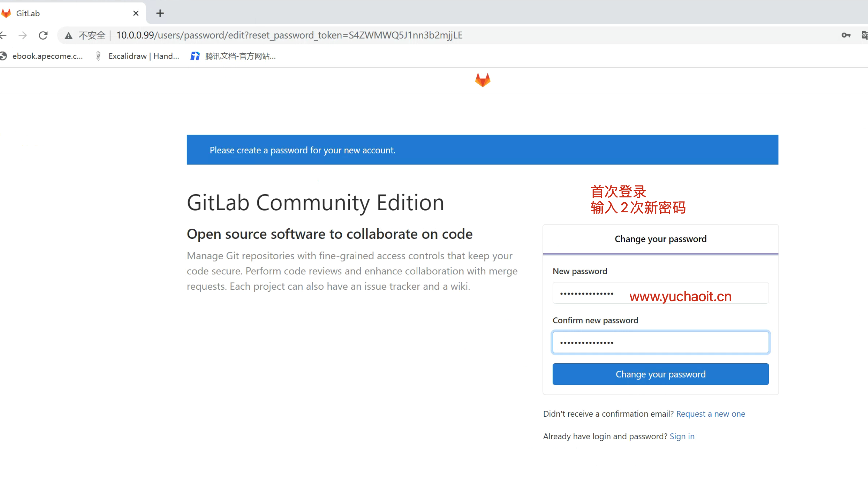This screenshot has width=868, height=492.
Task: Open the saved passwords key icon
Action: pyautogui.click(x=845, y=35)
